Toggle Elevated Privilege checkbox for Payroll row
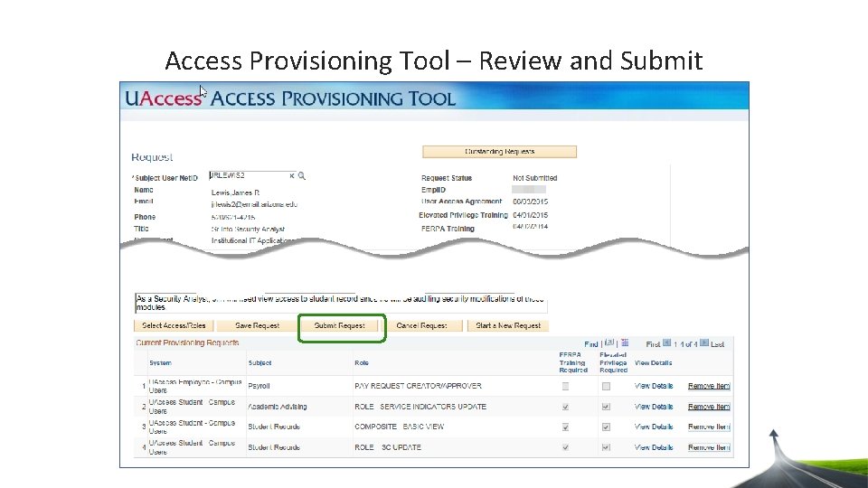 tap(606, 386)
